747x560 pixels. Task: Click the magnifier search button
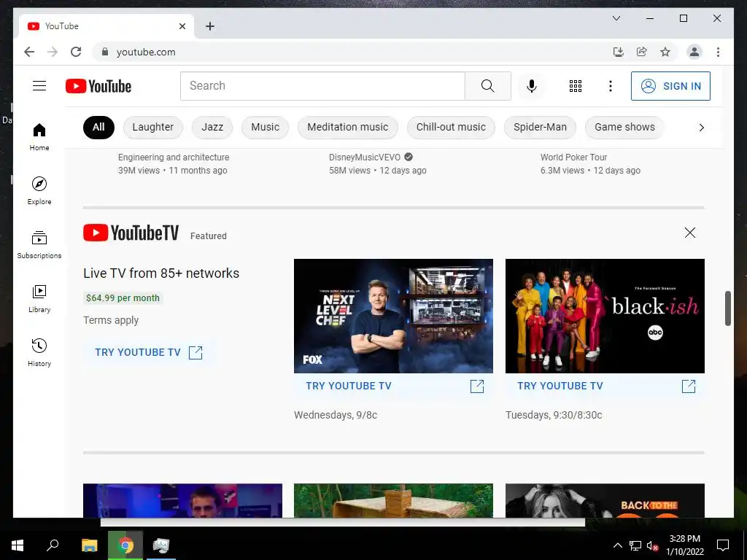(x=488, y=86)
